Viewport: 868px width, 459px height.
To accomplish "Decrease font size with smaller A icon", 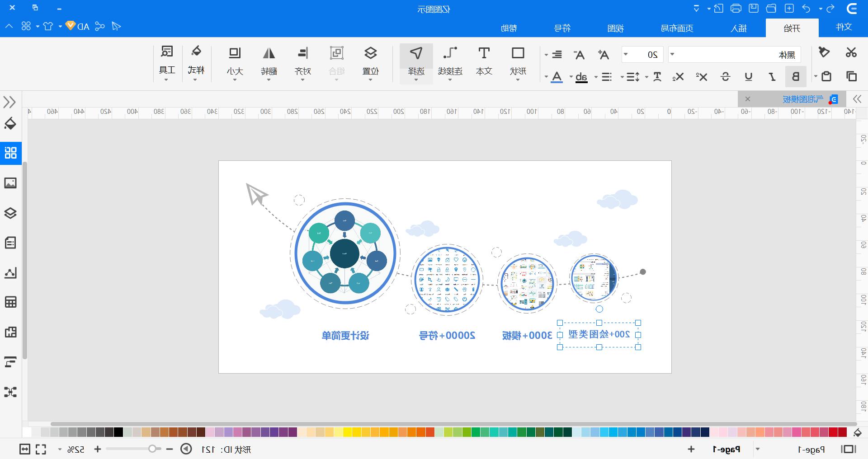I will 579,55.
